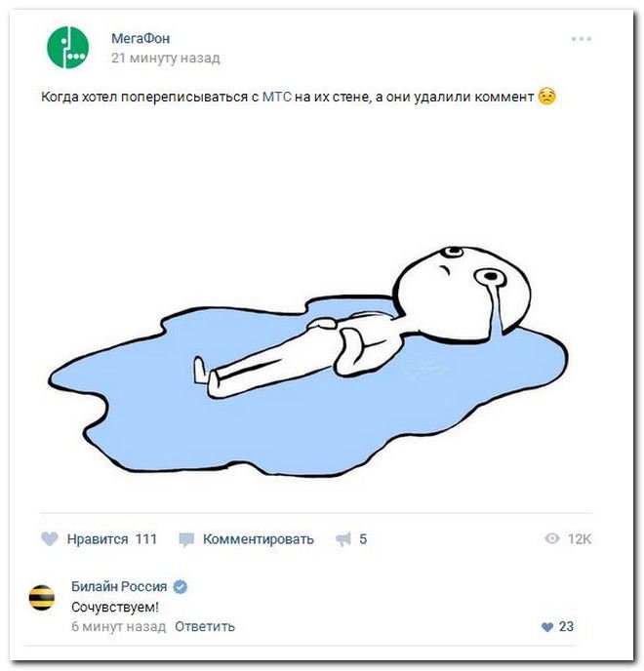Viewport: 644px width, 671px height.
Task: Click the verified checkmark badge beside Билайн Россия
Action: click(x=181, y=587)
